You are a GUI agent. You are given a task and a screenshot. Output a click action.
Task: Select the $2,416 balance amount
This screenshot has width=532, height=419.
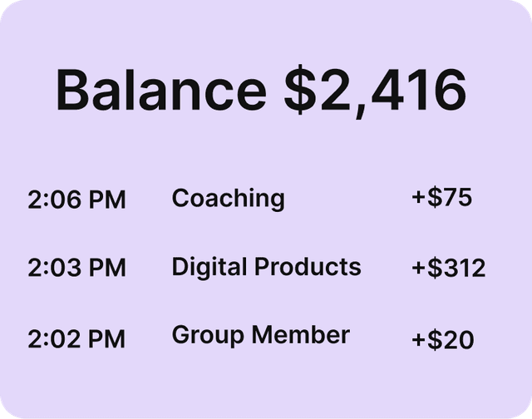point(375,90)
